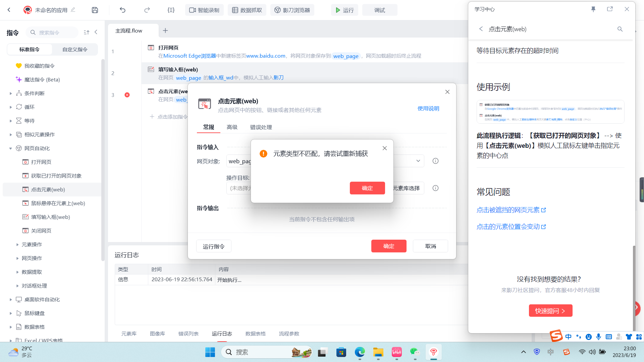Open the web page object dropdown arrow
The height and width of the screenshot is (362, 644).
pyautogui.click(x=418, y=161)
